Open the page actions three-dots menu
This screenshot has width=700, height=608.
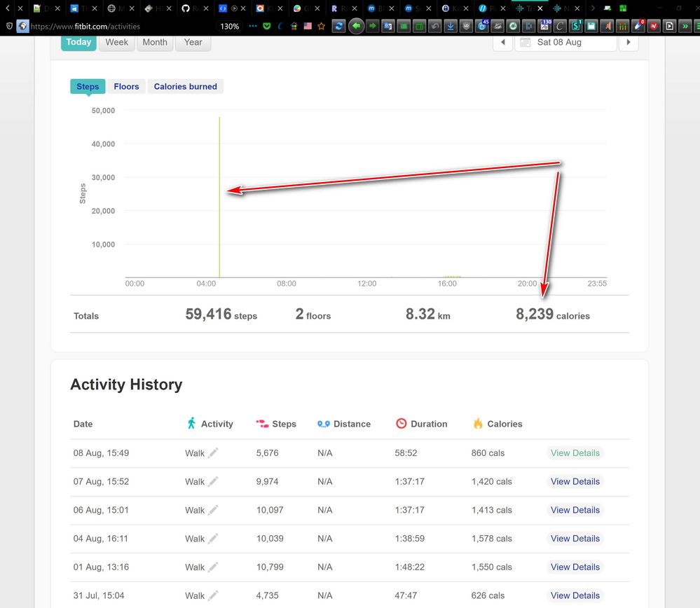(253, 26)
